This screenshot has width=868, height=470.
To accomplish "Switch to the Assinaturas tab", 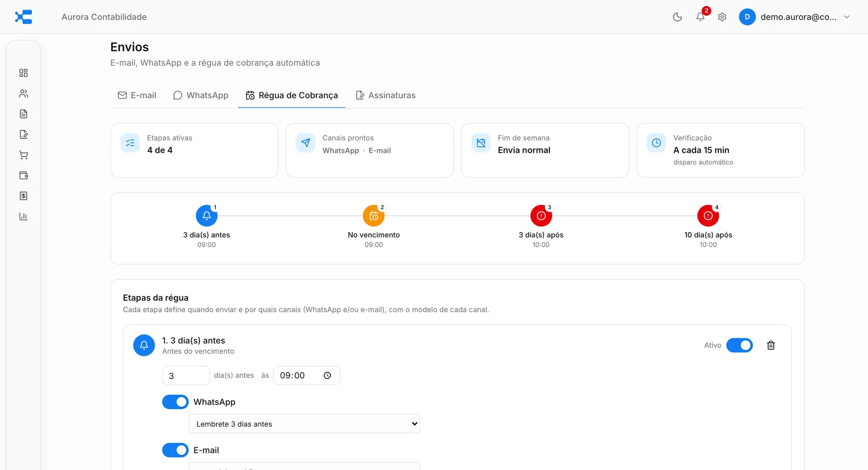I will tap(386, 95).
